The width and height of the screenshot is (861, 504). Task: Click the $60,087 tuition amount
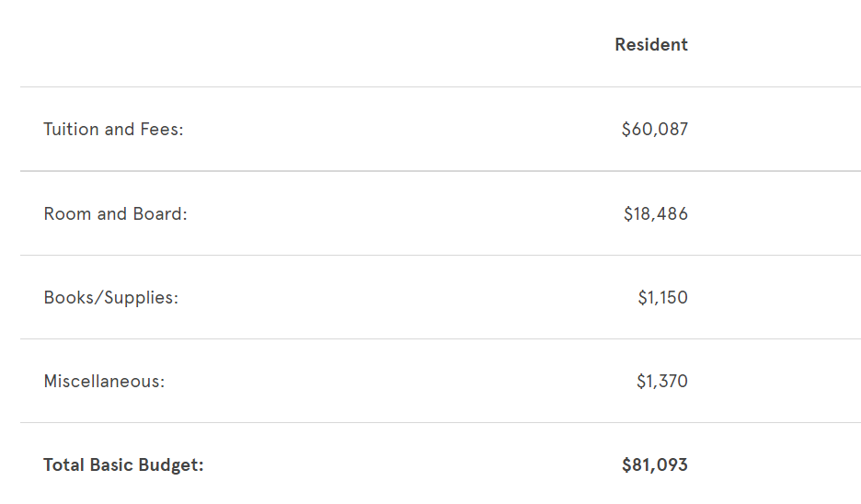(x=655, y=129)
